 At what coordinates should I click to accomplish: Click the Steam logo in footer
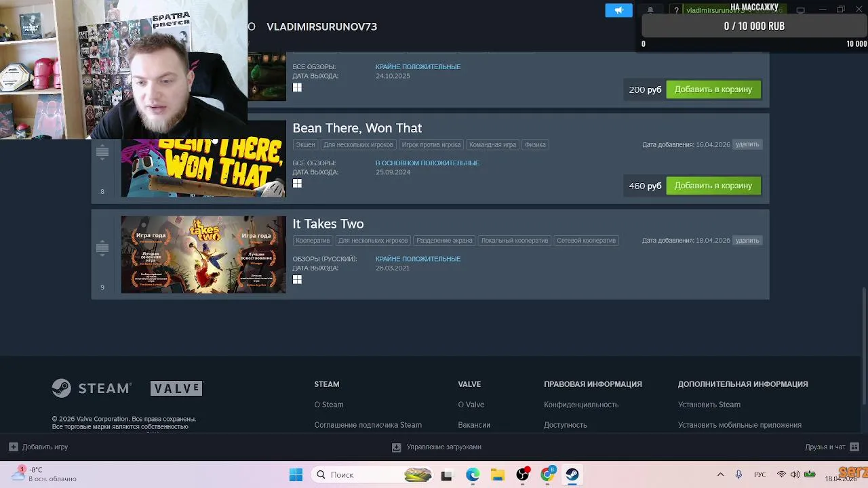(x=92, y=388)
